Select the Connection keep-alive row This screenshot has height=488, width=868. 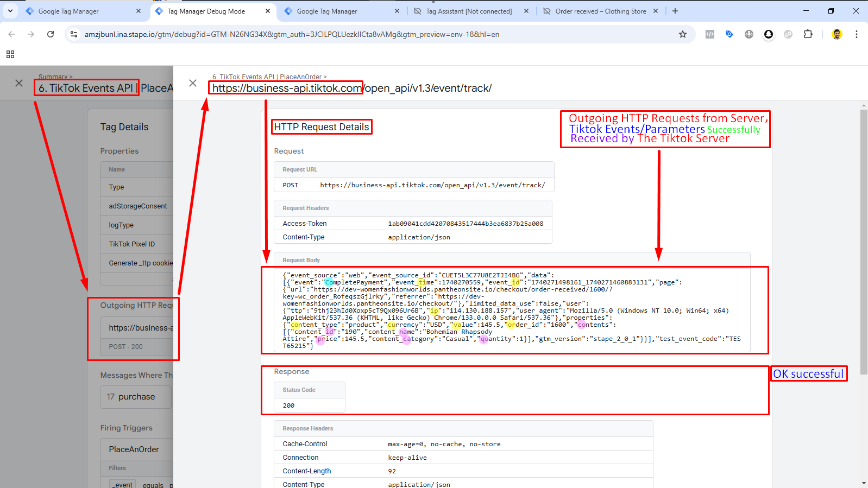pyautogui.click(x=463, y=458)
